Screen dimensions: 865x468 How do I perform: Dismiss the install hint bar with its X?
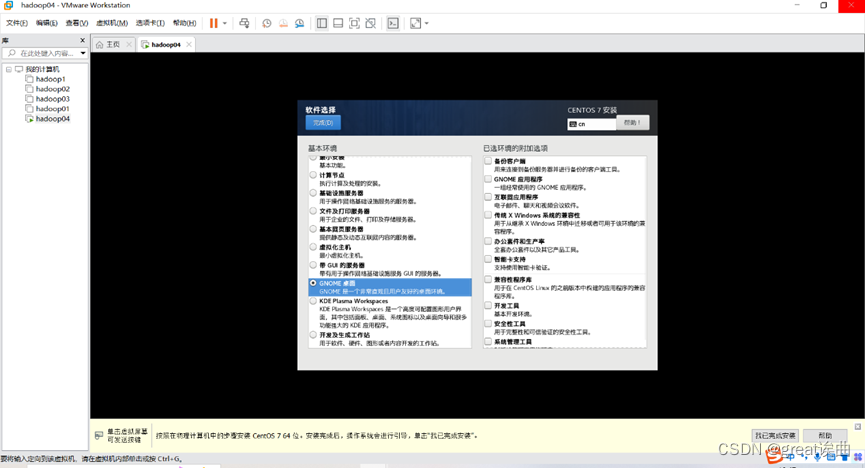point(858,427)
